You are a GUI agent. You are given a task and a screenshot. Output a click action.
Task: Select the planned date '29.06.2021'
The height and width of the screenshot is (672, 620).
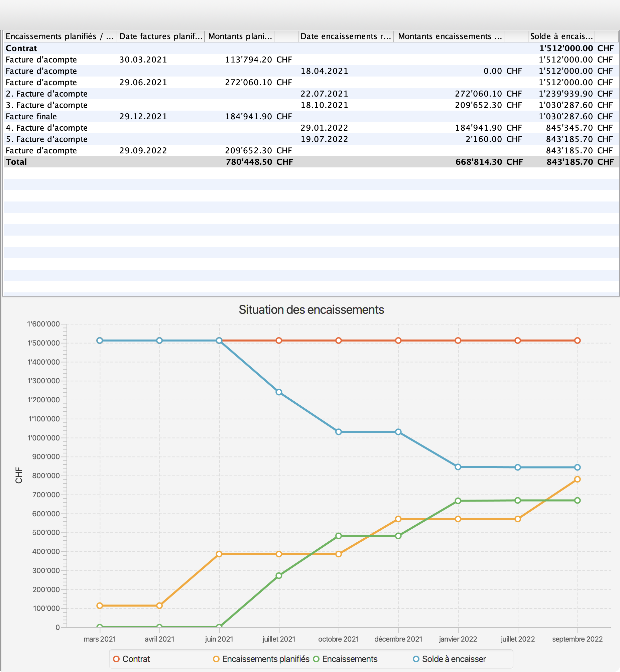(x=143, y=83)
